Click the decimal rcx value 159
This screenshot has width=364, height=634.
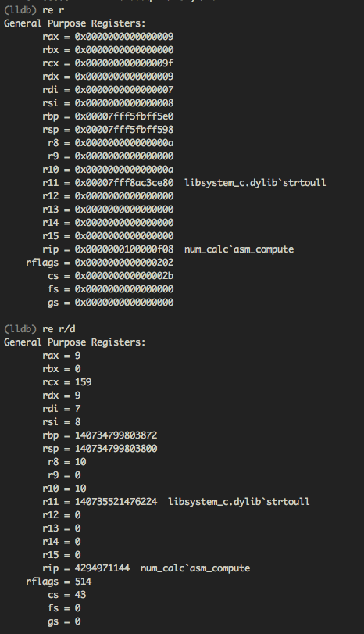point(84,382)
